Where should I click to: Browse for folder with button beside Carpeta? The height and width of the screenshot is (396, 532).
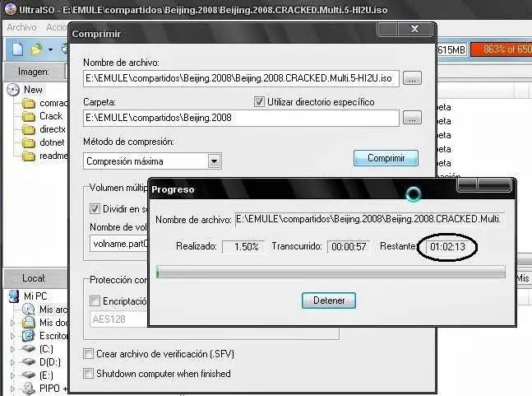412,118
